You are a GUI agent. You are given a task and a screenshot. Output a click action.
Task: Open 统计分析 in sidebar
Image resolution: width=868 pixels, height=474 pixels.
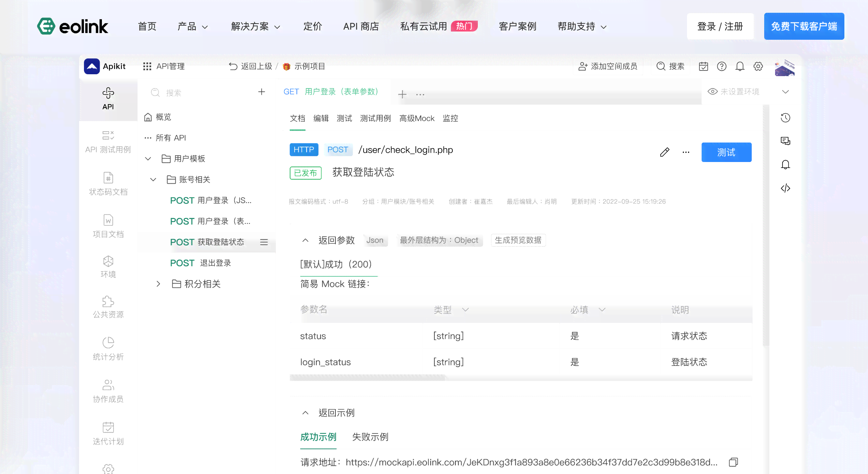[108, 349]
